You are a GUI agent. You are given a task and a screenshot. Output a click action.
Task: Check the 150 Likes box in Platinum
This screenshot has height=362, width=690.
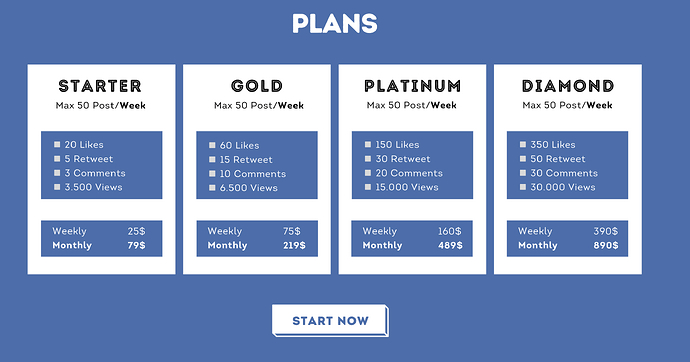point(368,144)
